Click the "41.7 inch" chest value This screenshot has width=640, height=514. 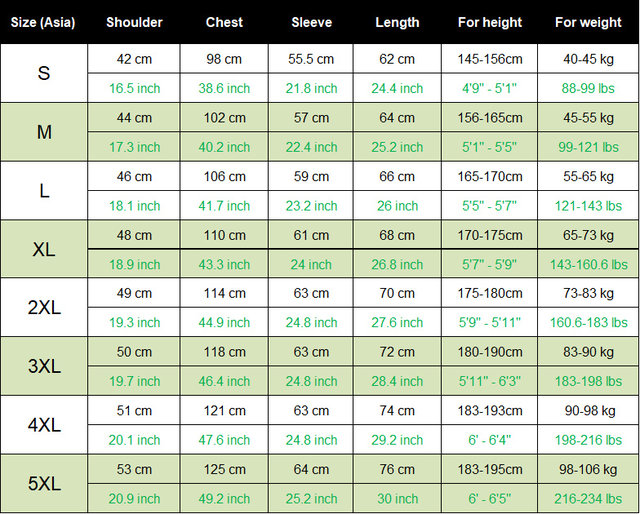(224, 206)
